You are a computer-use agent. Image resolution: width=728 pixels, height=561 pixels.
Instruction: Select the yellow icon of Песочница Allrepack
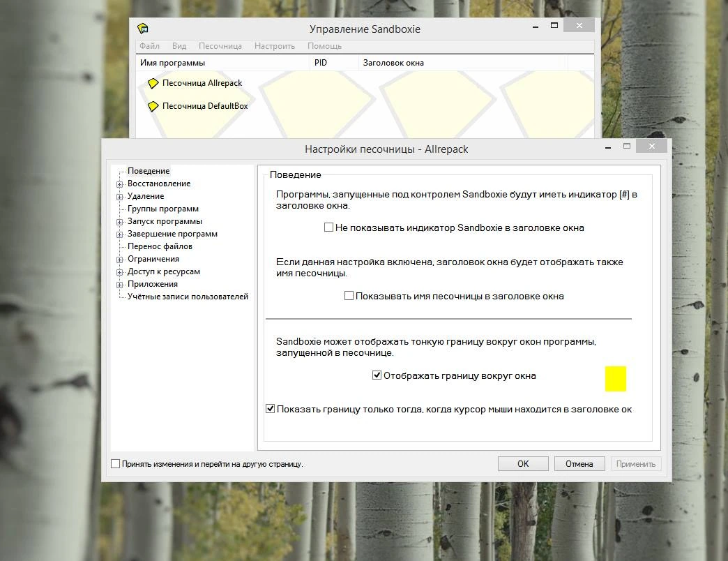pyautogui.click(x=153, y=84)
